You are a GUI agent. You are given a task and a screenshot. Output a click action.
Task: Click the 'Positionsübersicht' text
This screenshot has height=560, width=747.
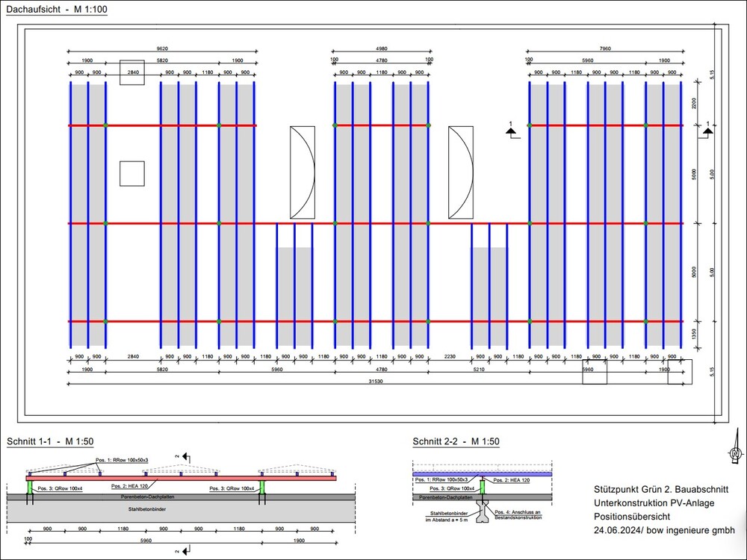[632, 517]
